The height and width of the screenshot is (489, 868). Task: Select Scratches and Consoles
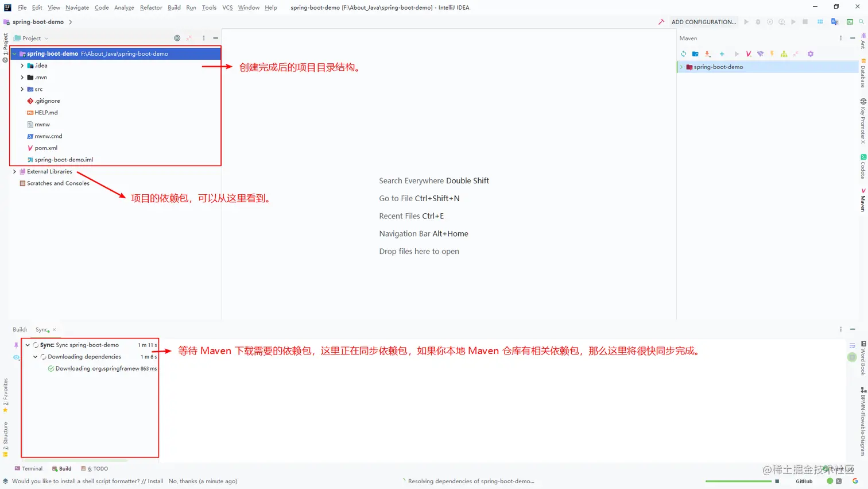pos(55,183)
